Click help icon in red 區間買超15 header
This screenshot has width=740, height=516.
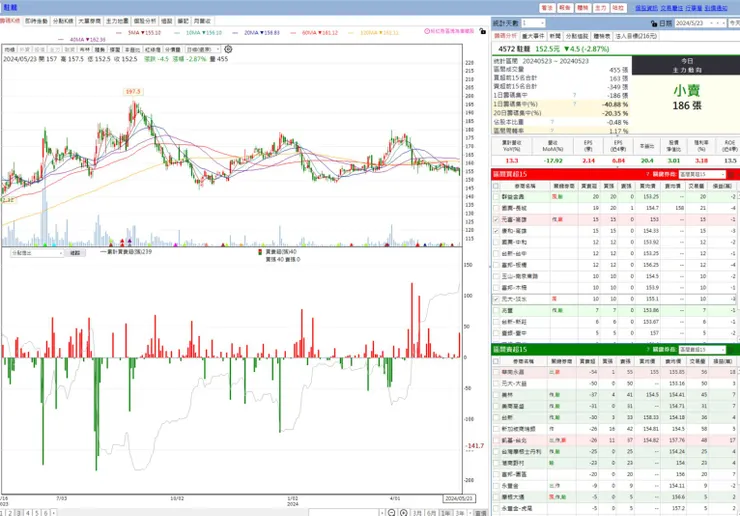pyautogui.click(x=648, y=174)
